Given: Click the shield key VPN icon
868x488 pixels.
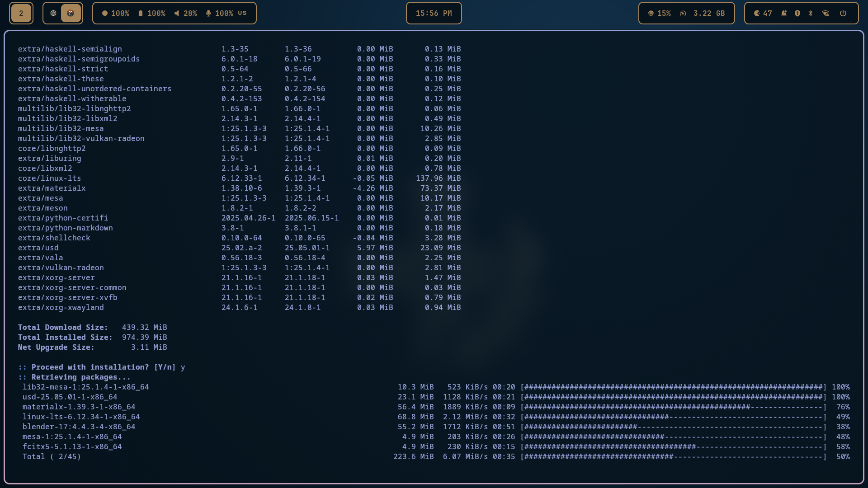Looking at the screenshot, I should (x=797, y=14).
